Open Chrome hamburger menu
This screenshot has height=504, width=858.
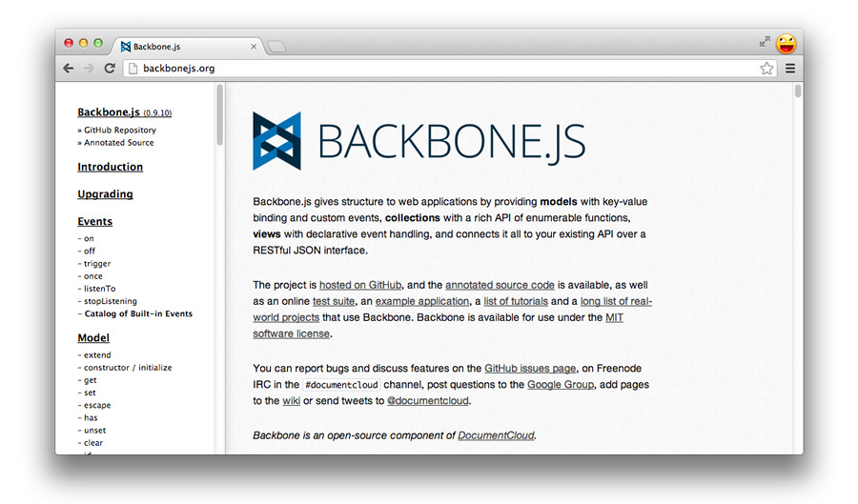[790, 69]
